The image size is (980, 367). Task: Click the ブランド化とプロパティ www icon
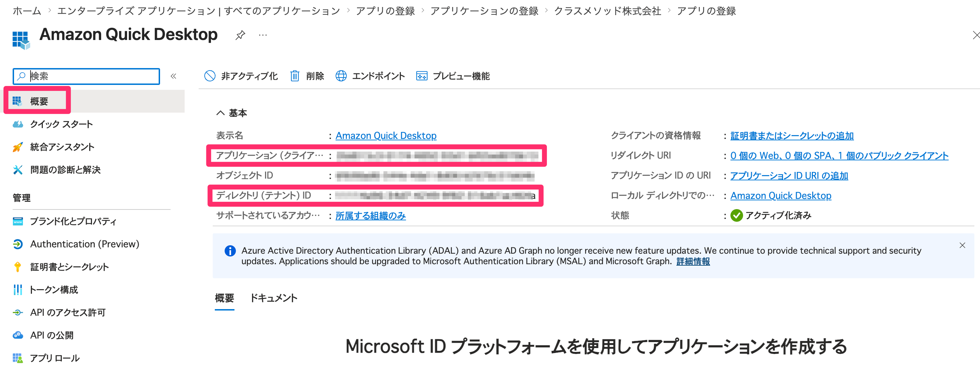pos(18,221)
